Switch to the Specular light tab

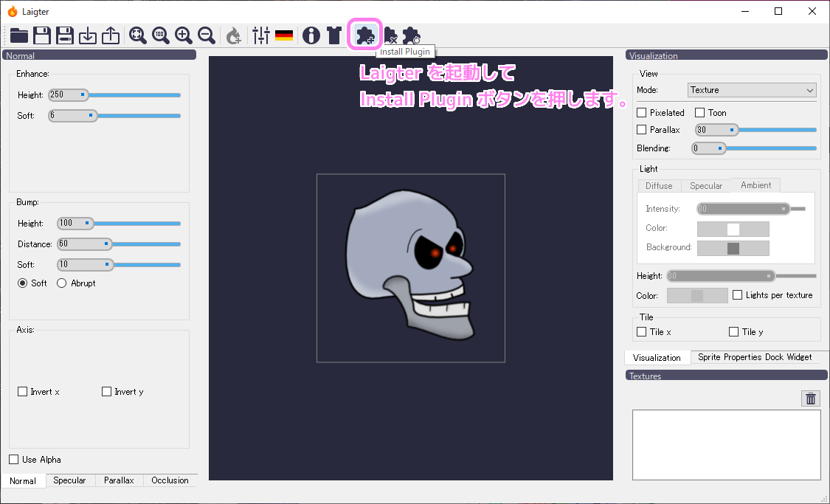click(x=706, y=185)
